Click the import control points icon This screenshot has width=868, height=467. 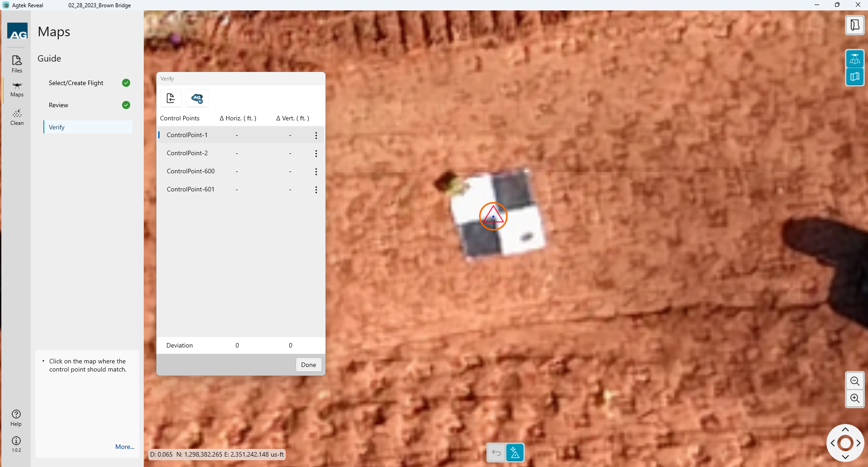[x=171, y=98]
